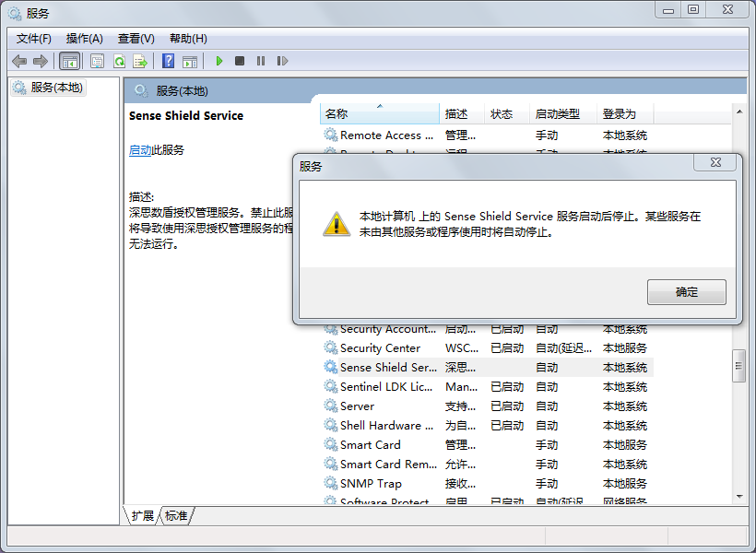Stop the service with the square stop icon
Screen dimensions: 756x553
(x=240, y=61)
